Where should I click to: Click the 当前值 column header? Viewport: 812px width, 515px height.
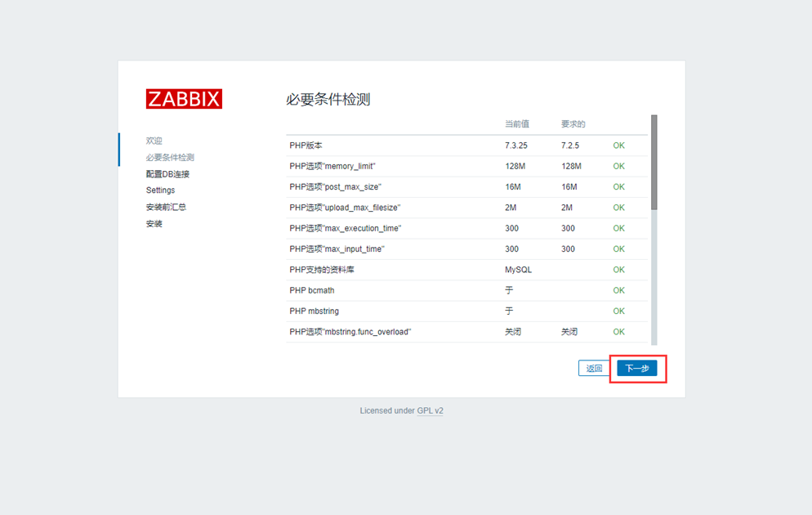pos(517,124)
